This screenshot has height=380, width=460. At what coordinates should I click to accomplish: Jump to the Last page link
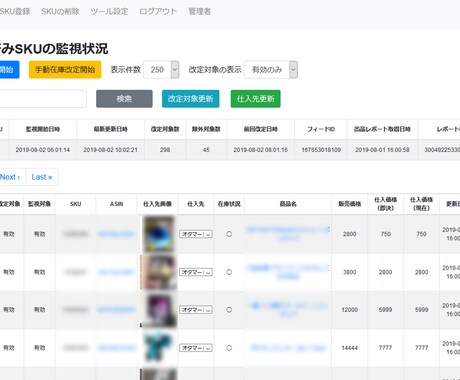pyautogui.click(x=42, y=177)
